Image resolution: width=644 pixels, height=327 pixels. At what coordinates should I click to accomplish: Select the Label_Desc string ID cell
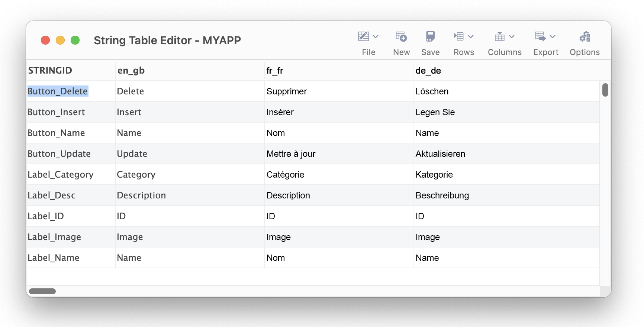coord(71,195)
